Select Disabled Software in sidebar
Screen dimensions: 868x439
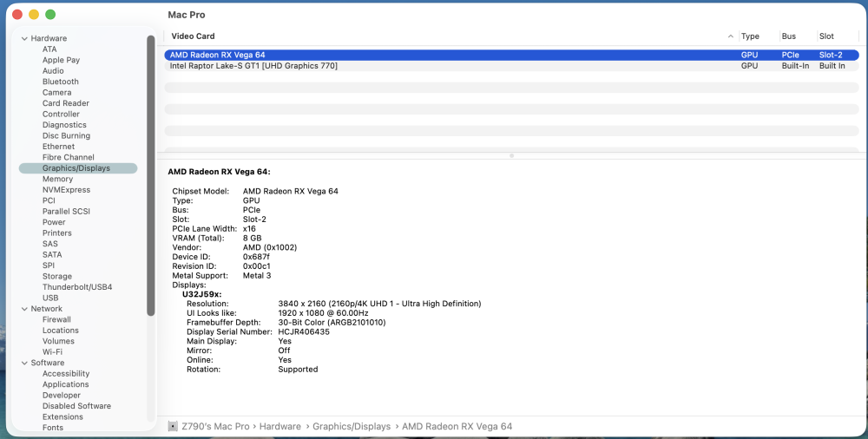pos(76,406)
